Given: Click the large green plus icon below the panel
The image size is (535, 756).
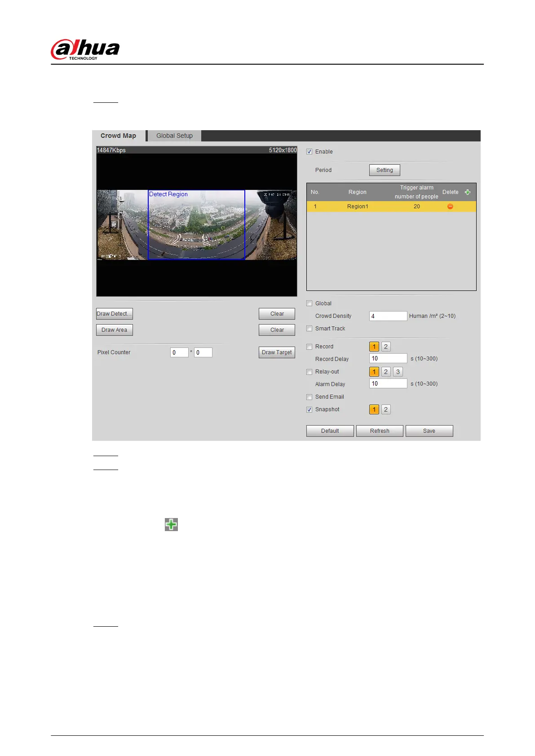Looking at the screenshot, I should click(171, 524).
